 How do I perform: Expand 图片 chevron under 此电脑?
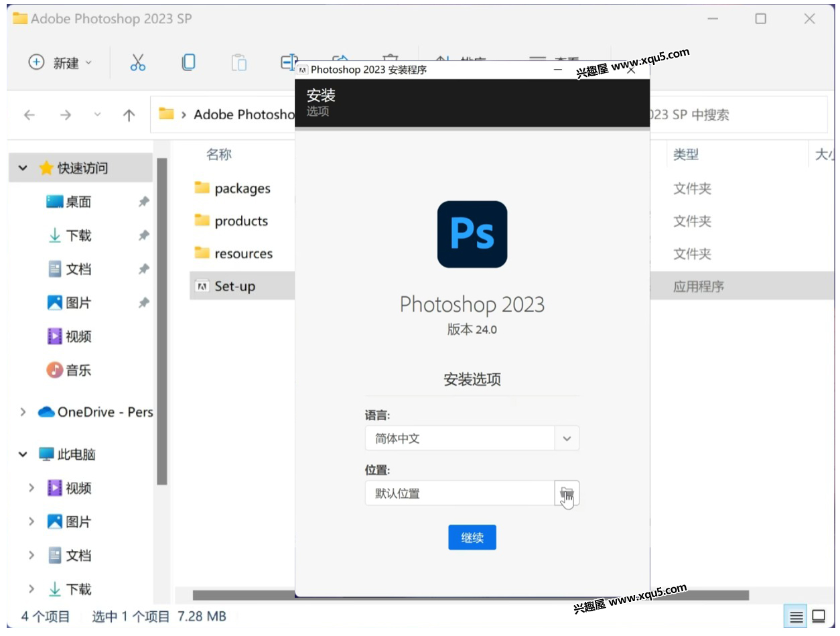coord(31,521)
